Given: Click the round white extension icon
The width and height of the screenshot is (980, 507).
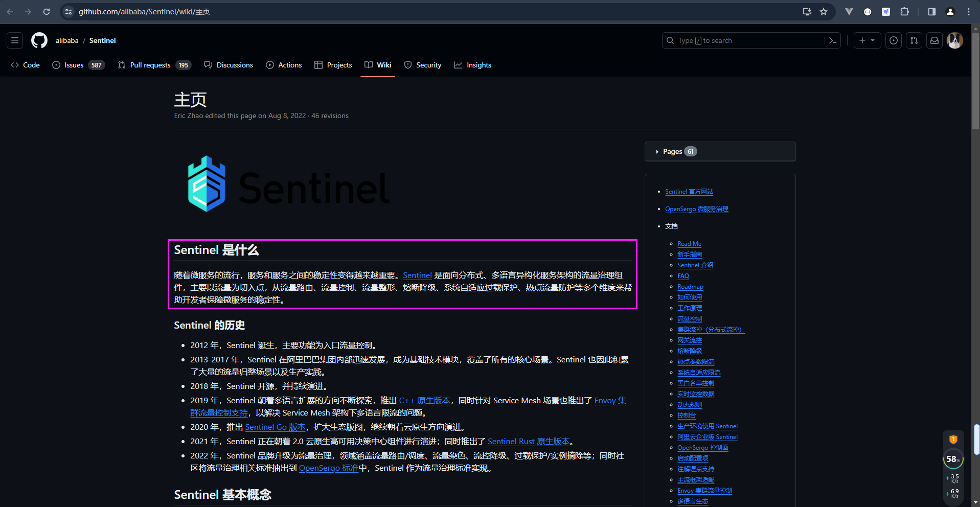Looking at the screenshot, I should pyautogui.click(x=868, y=11).
